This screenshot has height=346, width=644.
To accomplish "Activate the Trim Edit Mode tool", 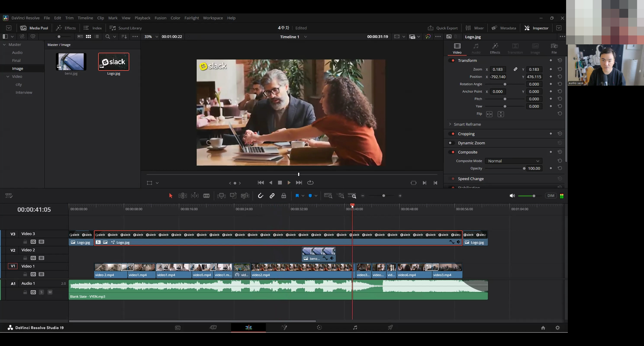I will [182, 196].
